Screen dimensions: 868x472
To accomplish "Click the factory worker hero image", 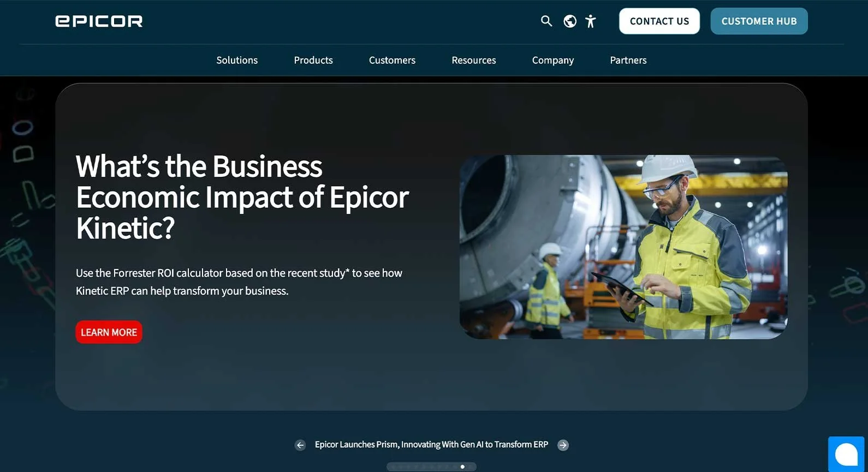I will point(623,247).
